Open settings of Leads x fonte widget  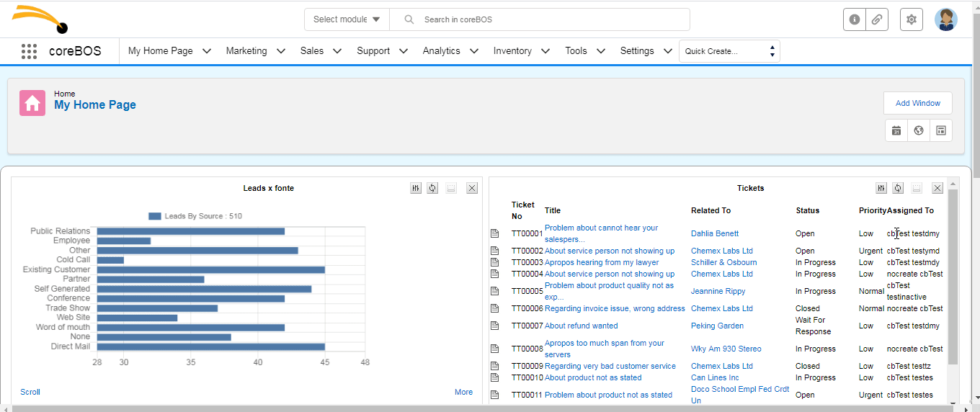pos(416,188)
